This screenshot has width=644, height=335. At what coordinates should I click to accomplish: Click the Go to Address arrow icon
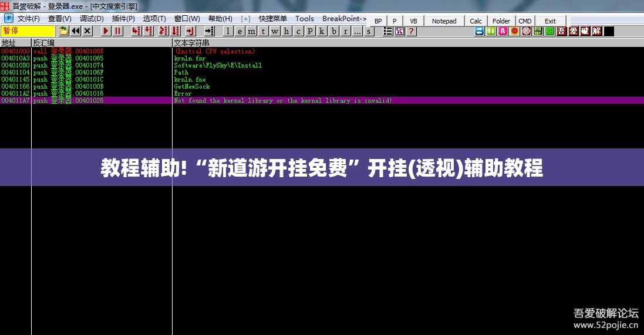210,31
